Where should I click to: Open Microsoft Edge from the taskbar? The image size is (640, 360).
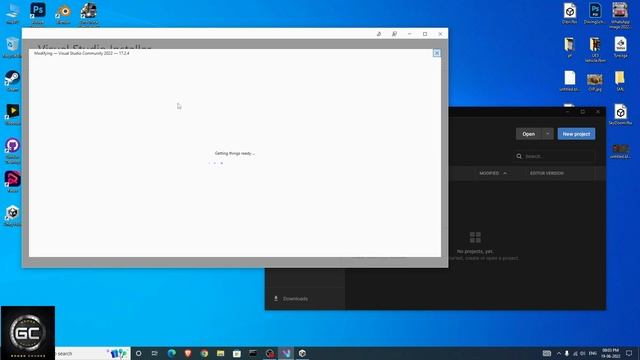(171, 353)
